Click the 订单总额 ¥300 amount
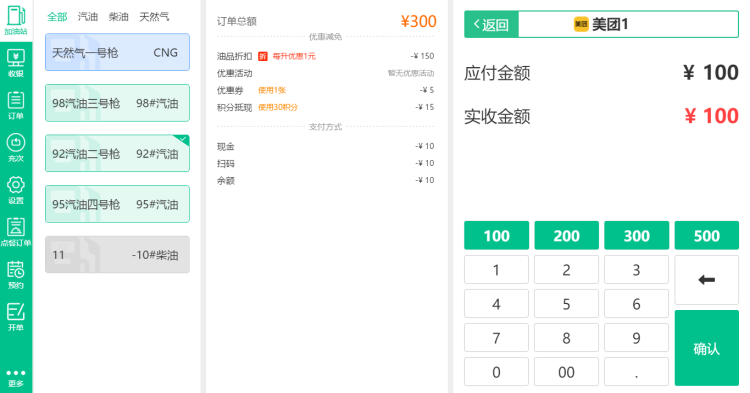Screen dimensions: 750x393 click(x=419, y=21)
